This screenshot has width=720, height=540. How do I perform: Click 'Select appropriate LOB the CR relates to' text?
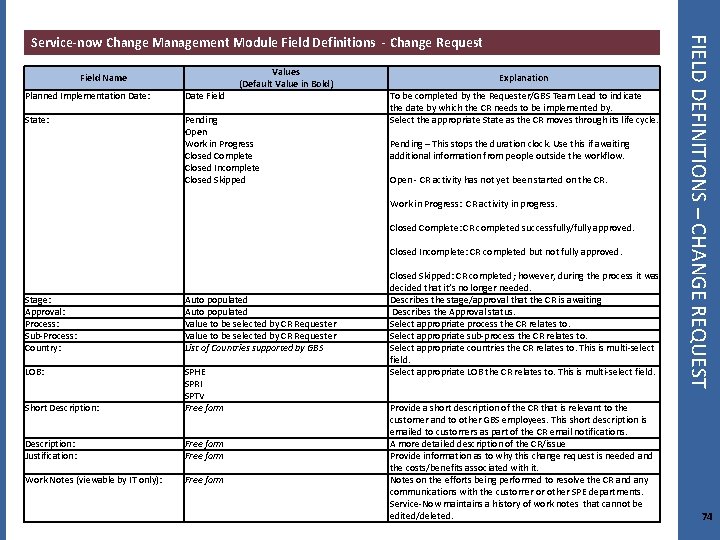click(523, 372)
